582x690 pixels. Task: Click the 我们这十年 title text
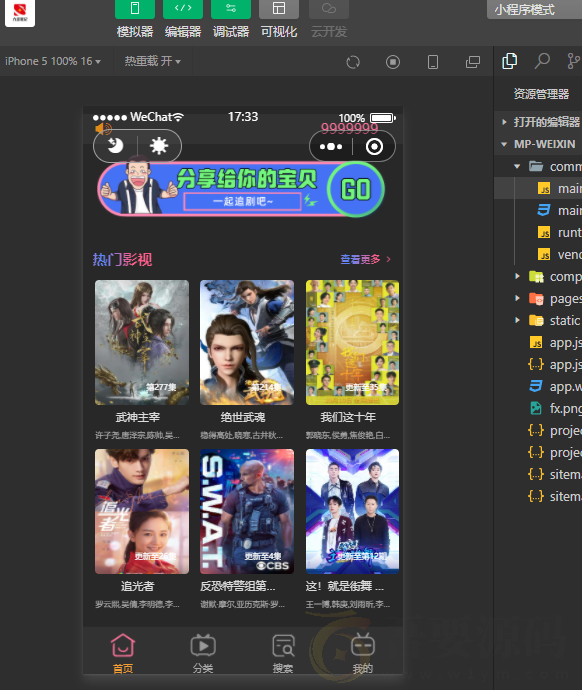348,417
